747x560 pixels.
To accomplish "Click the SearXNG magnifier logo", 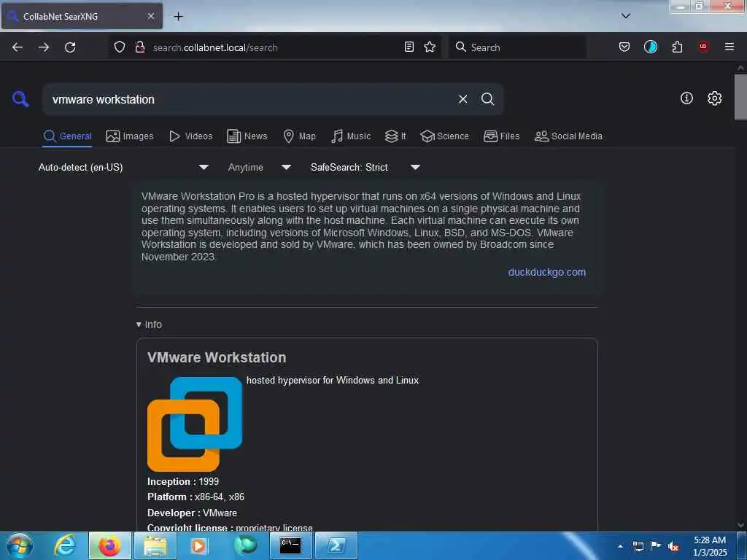I will [x=20, y=99].
